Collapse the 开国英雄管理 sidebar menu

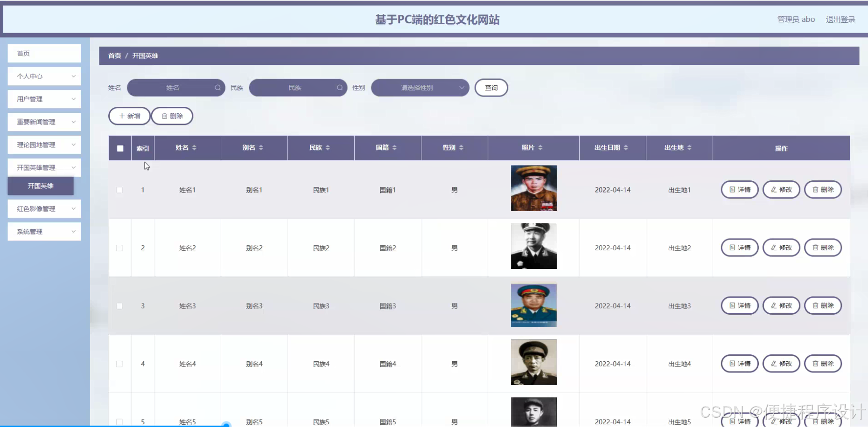tap(44, 168)
